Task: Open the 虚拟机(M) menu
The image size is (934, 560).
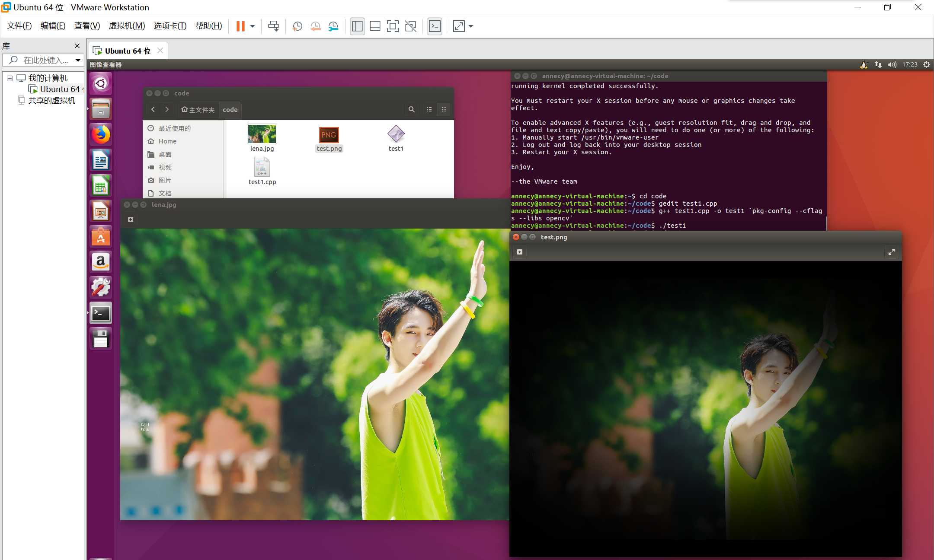Action: (127, 26)
